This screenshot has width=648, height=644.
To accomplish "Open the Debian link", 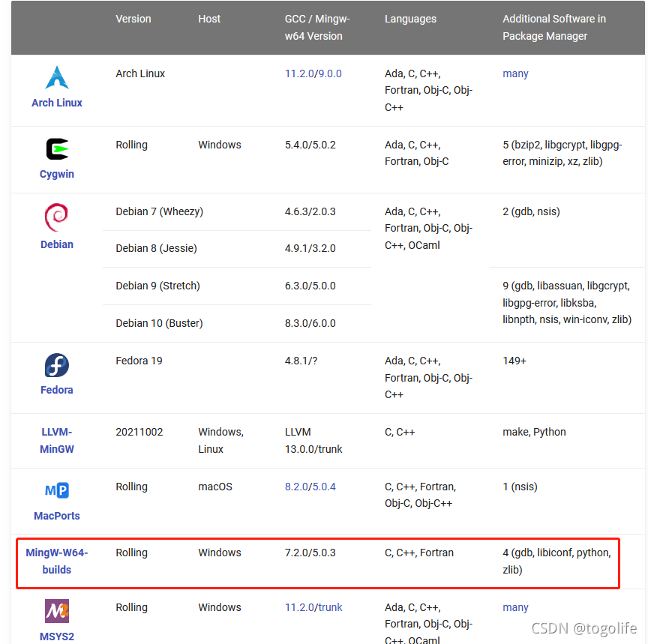I will click(56, 244).
